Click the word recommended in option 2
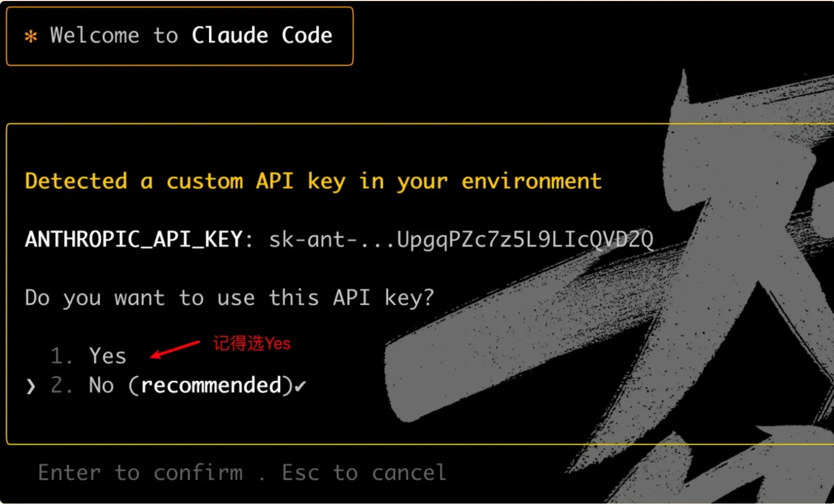This screenshot has width=834, height=504. tap(211, 385)
